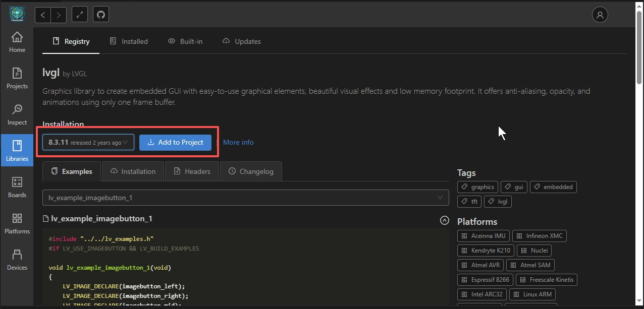The image size is (644, 309).
Task: Select the Kendryte K210 platform
Action: (x=486, y=251)
